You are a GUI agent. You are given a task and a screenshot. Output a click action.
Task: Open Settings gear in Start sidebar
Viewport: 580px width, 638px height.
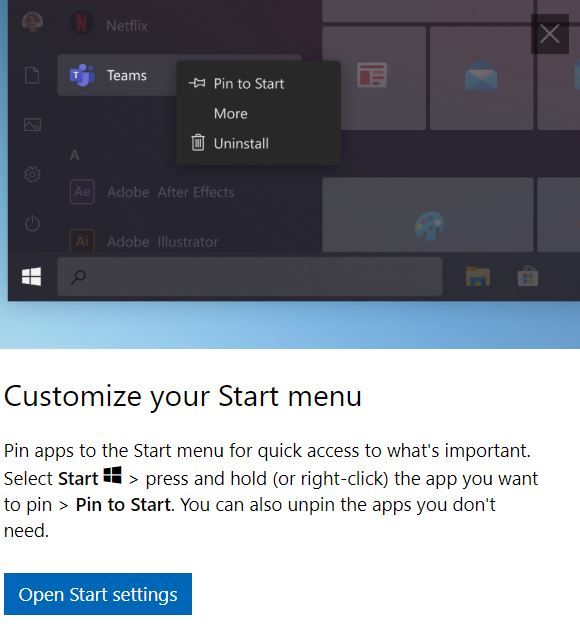pyautogui.click(x=32, y=175)
